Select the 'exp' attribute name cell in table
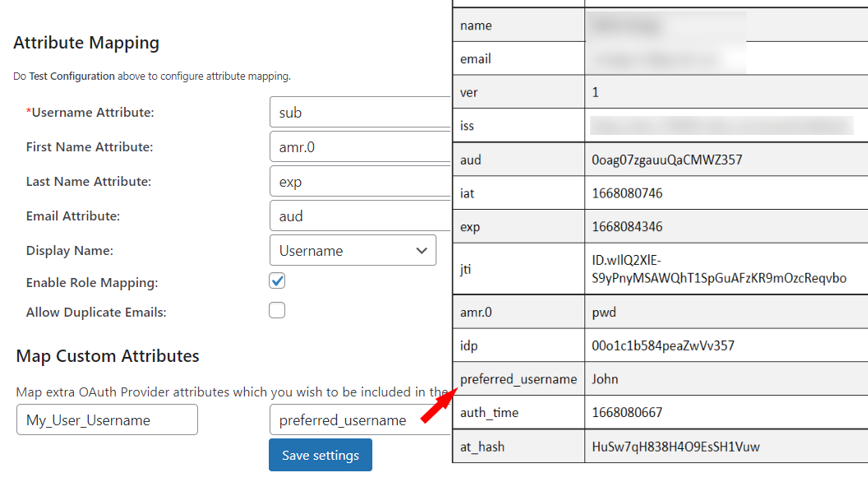 [x=519, y=226]
